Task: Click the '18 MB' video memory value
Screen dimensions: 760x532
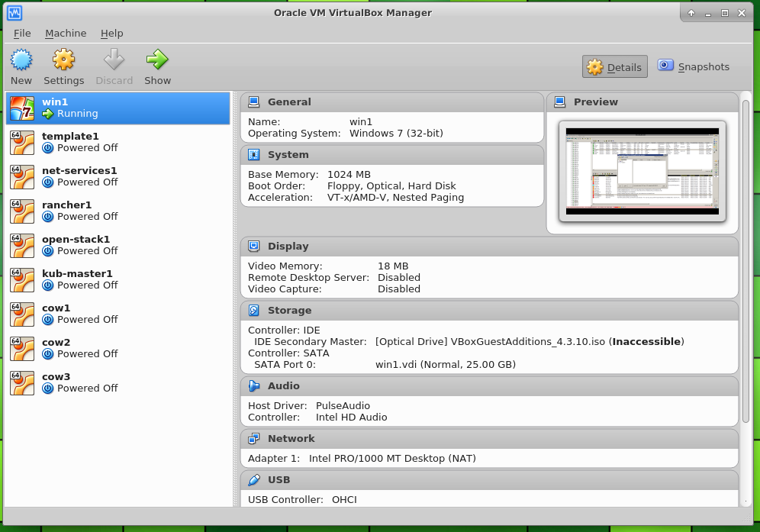Action: point(393,266)
